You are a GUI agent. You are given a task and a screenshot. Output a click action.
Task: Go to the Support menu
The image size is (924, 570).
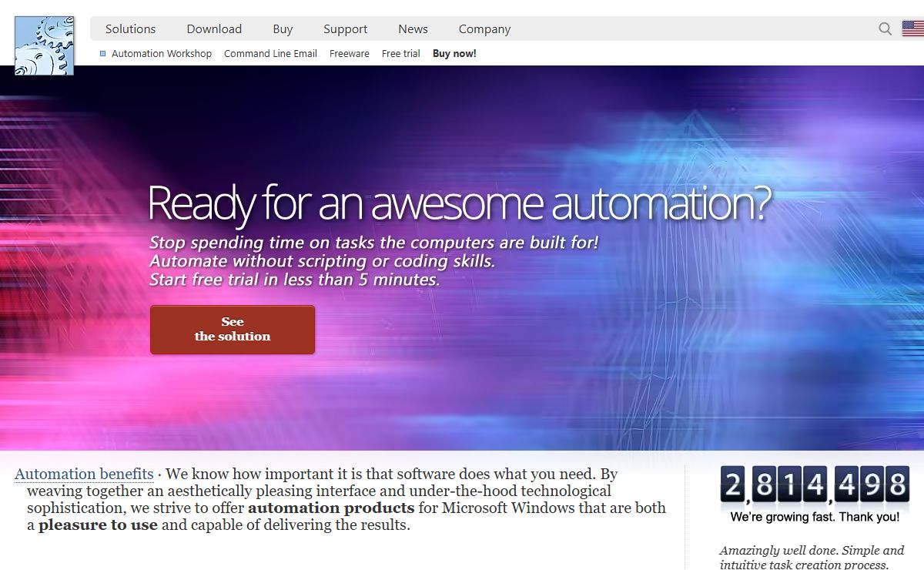pos(345,29)
